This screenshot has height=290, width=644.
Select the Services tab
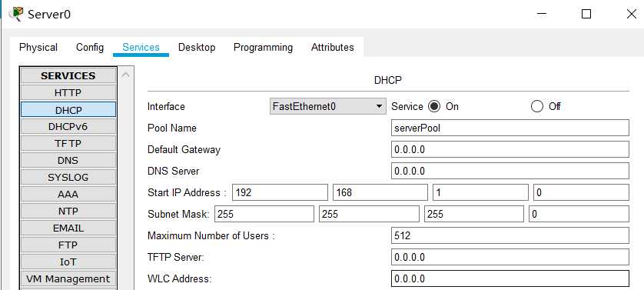coord(141,47)
